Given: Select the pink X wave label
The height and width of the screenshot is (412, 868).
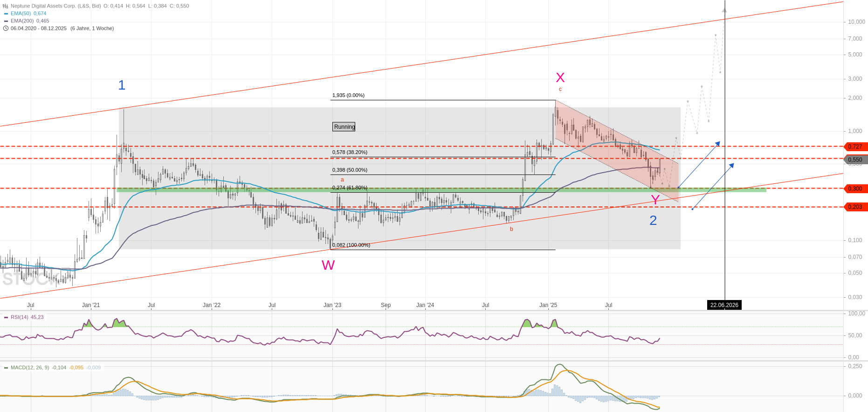Looking at the screenshot, I should (560, 77).
